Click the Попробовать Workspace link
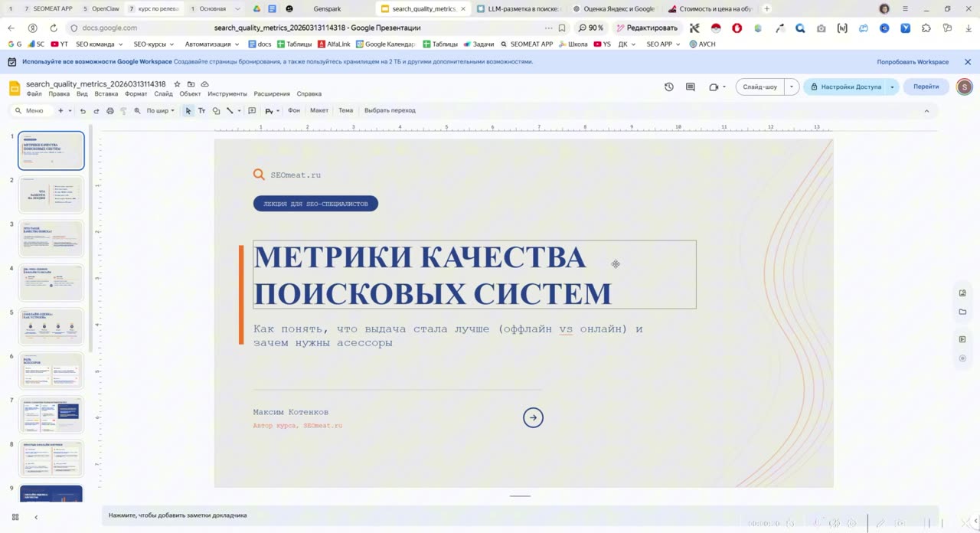Screen dimensions: 980x533 pyautogui.click(x=913, y=62)
